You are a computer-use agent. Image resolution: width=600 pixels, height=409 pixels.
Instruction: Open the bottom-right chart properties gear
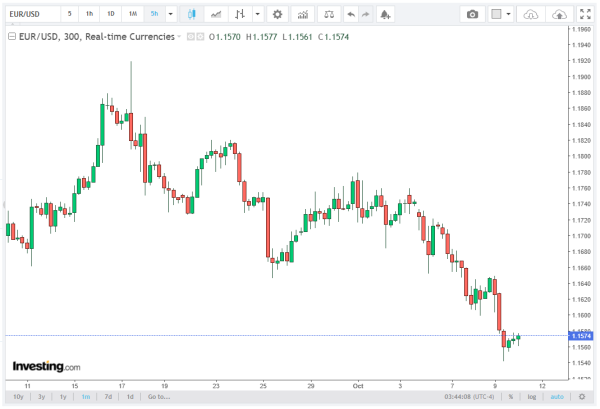tap(581, 397)
